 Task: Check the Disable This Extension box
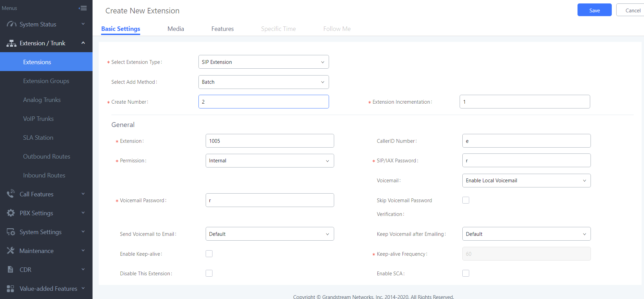coord(209,273)
